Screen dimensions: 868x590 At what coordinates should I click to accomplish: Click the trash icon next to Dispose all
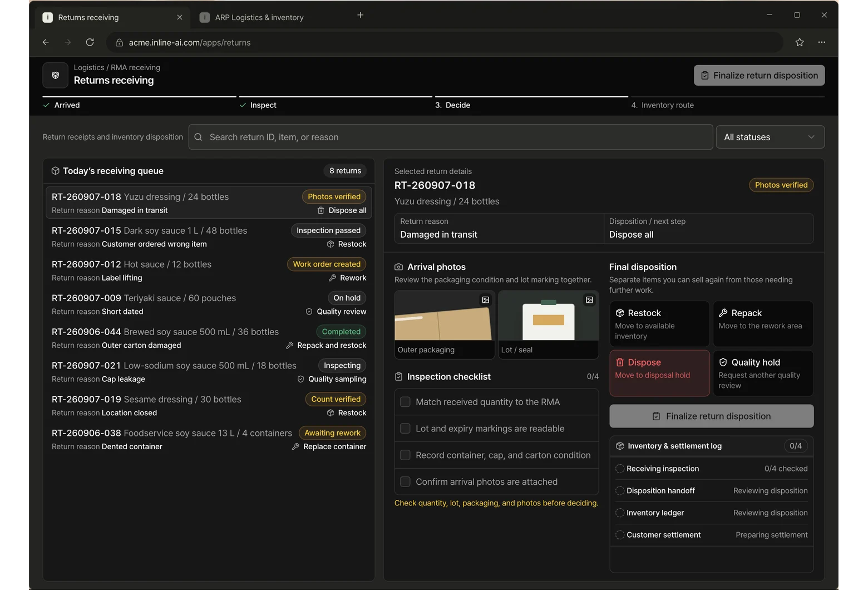point(321,210)
